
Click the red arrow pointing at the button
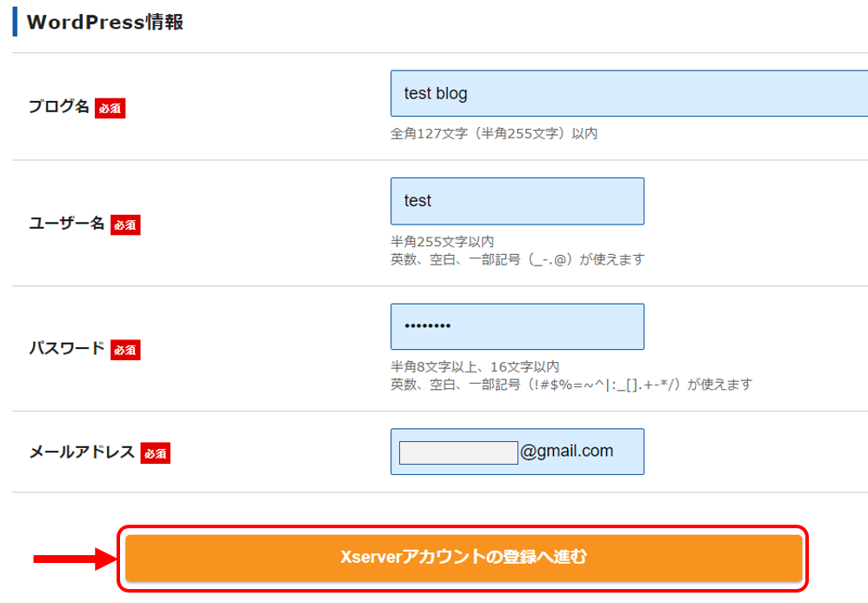(74, 559)
